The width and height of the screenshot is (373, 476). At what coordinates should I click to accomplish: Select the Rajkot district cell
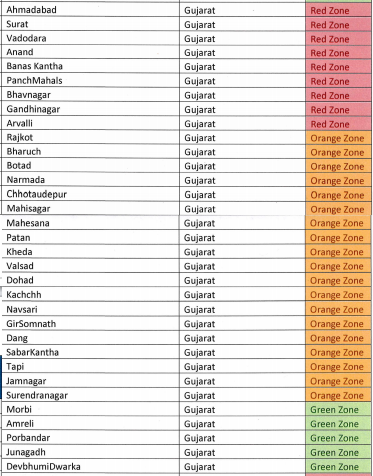(90, 137)
